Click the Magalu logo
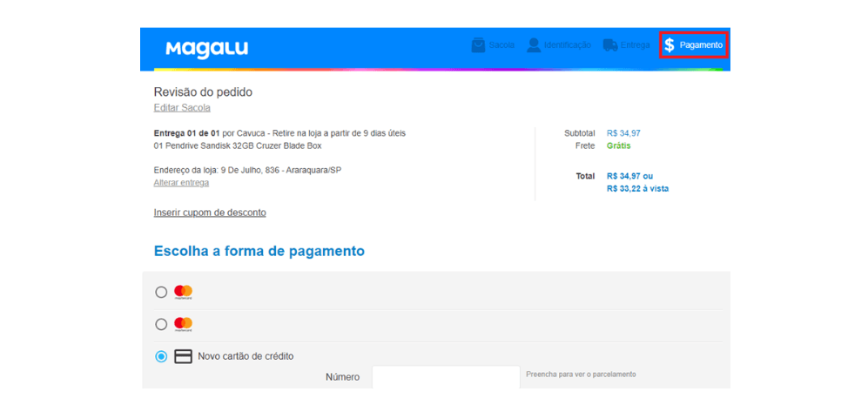The height and width of the screenshot is (412, 868). (x=206, y=48)
